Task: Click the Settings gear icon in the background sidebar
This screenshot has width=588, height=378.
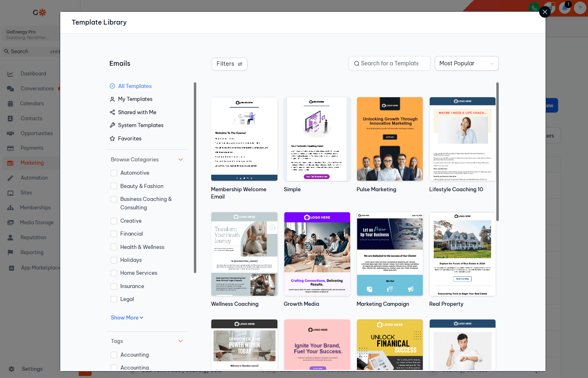Action: pyautogui.click(x=11, y=369)
